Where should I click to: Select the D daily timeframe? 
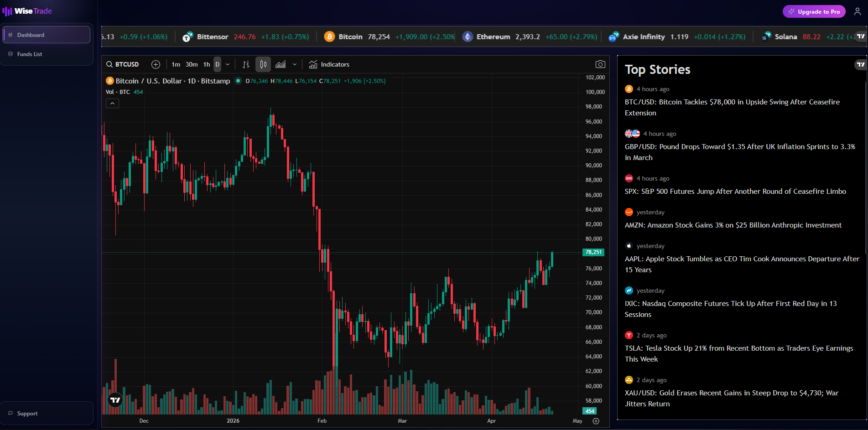[x=218, y=64]
